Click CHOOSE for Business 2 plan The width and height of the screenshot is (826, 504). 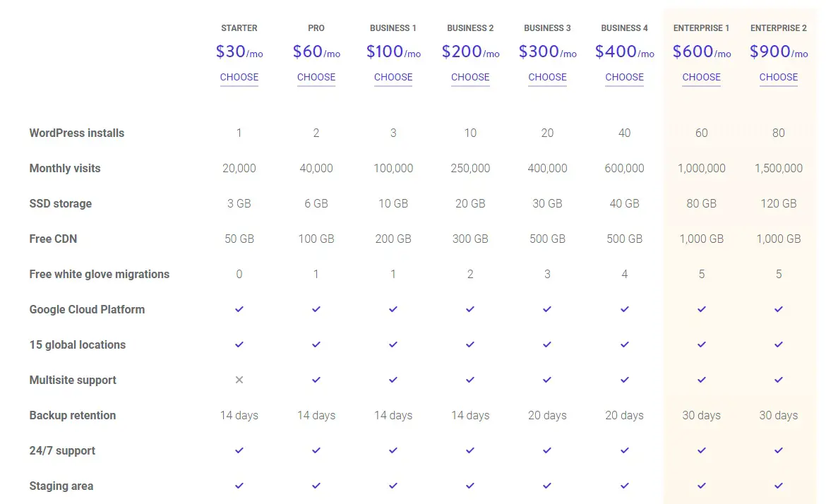470,77
